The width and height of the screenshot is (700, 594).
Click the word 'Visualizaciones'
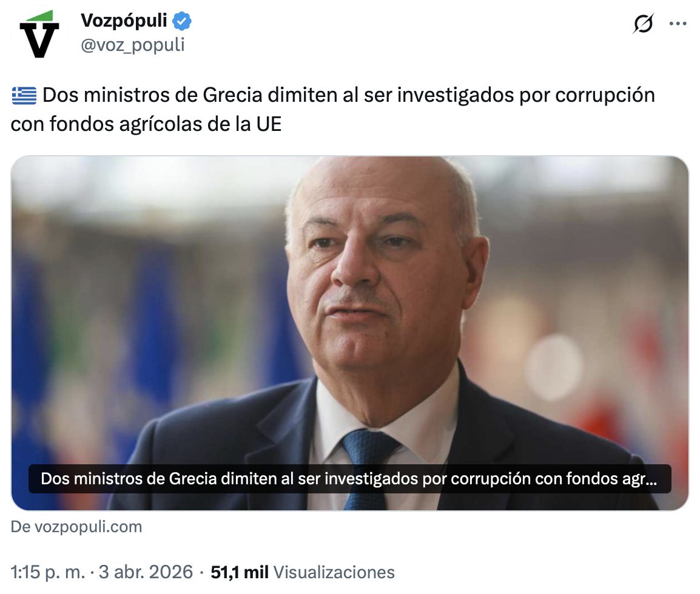pyautogui.click(x=334, y=572)
